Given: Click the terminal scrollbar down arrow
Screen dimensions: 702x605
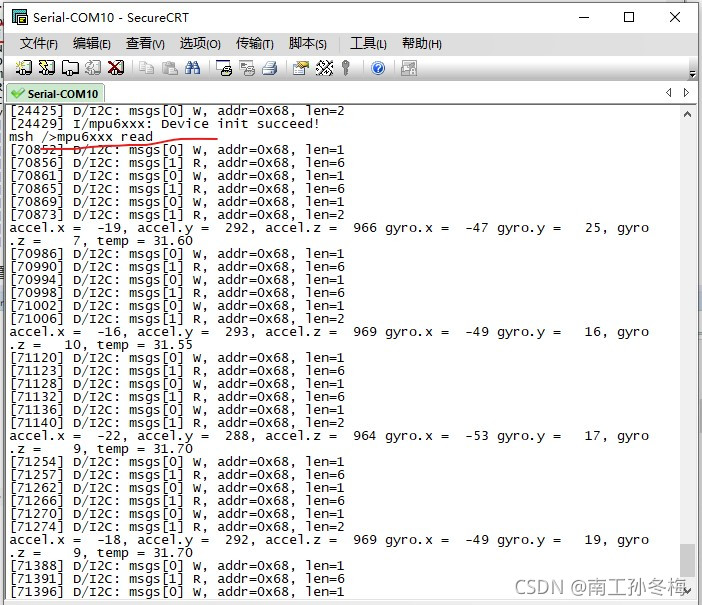Looking at the screenshot, I should (x=688, y=591).
